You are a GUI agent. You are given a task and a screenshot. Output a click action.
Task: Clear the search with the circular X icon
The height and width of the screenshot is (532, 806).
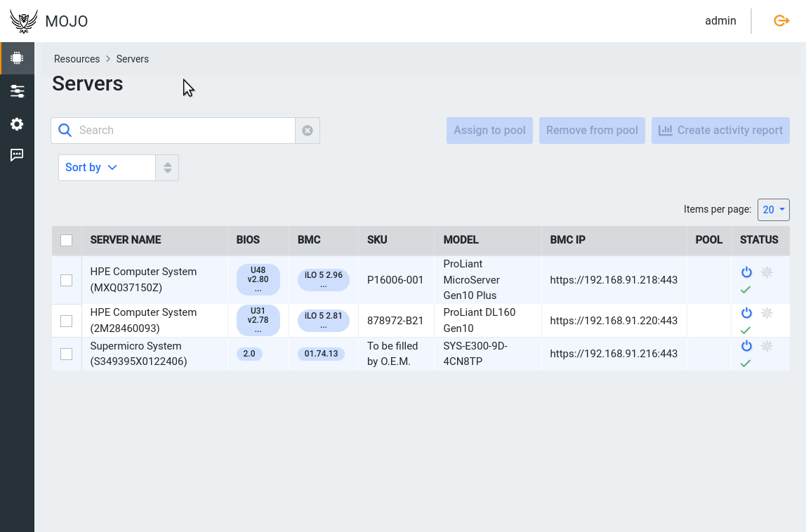click(308, 130)
